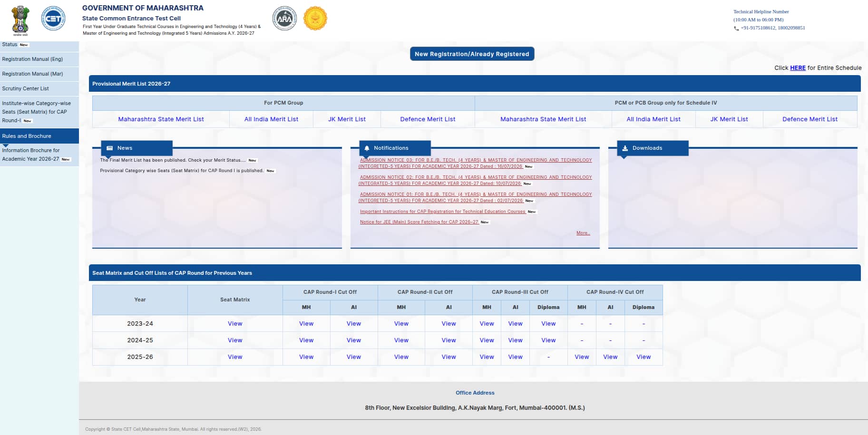Open New Registration/Already Registered button

point(472,54)
